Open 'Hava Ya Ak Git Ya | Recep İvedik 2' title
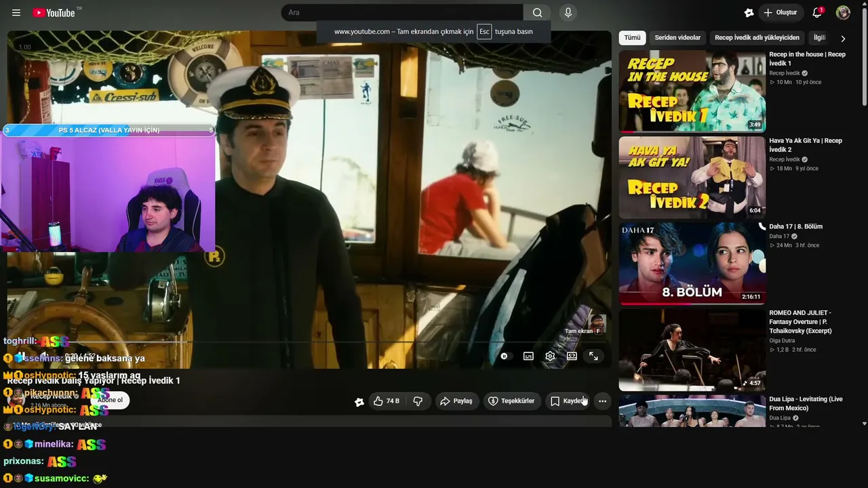The height and width of the screenshot is (488, 868). tap(806, 145)
